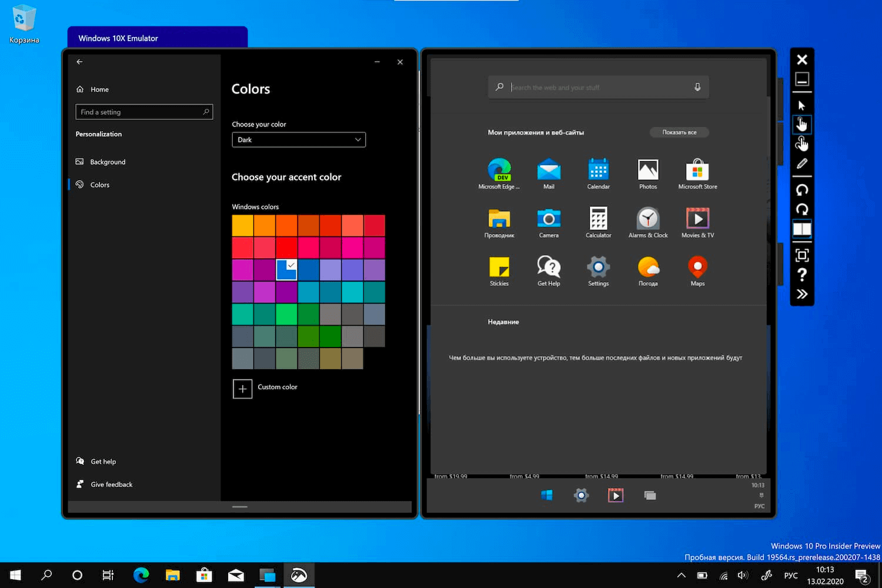Image resolution: width=882 pixels, height=588 pixels.
Task: Select the pen input tool in emulator toolbar
Action: [802, 163]
